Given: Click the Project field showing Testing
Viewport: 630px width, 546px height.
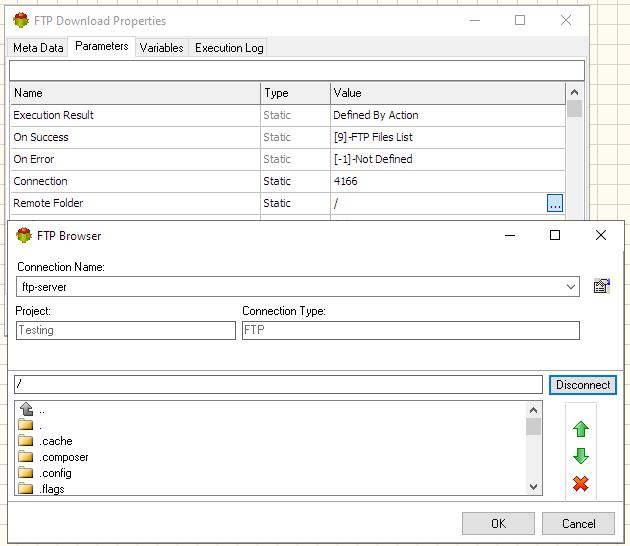Looking at the screenshot, I should (126, 330).
